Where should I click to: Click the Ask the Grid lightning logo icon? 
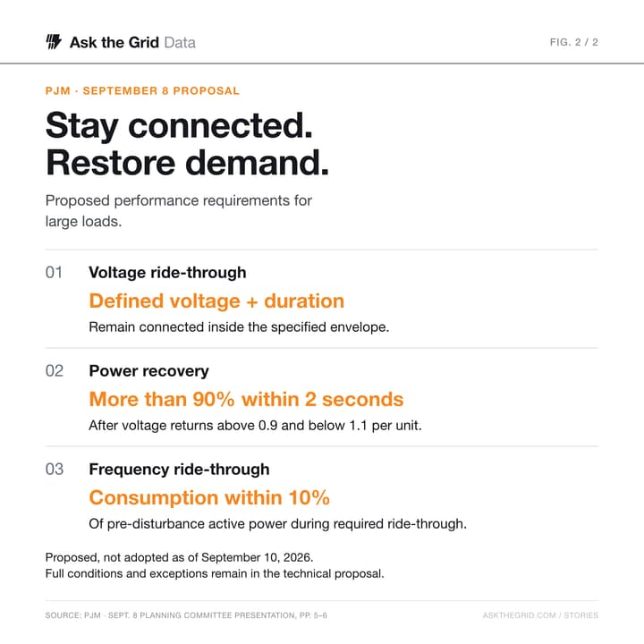click(54, 42)
